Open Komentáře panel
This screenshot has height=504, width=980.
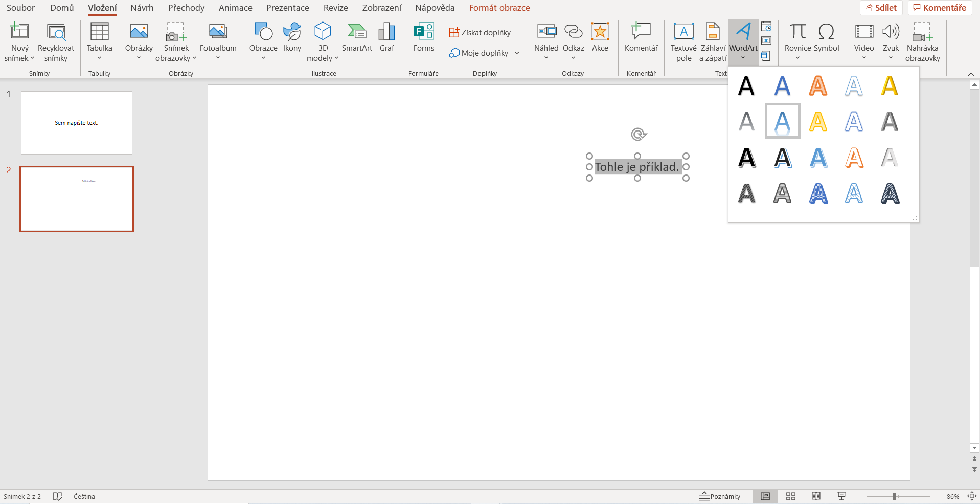[940, 7]
